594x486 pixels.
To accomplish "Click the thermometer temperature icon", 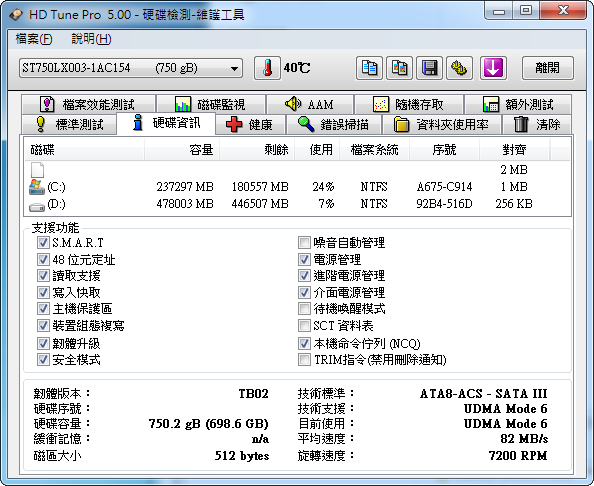I will [267, 68].
